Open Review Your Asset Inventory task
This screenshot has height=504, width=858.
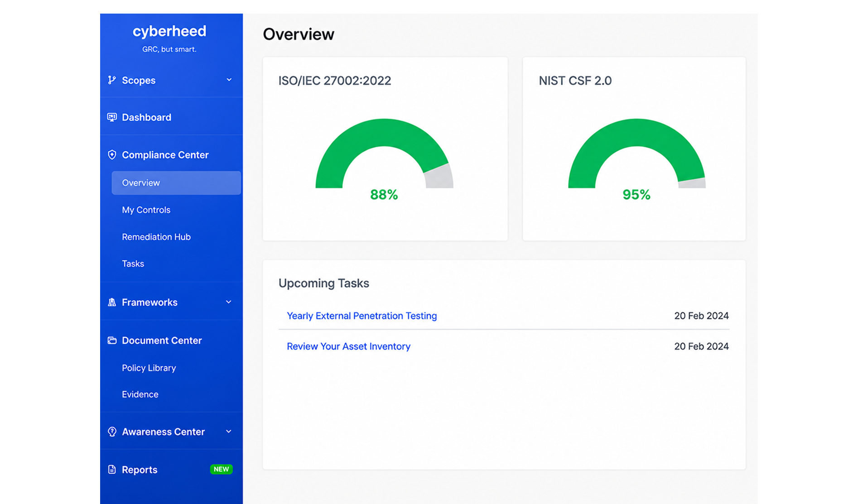point(348,346)
